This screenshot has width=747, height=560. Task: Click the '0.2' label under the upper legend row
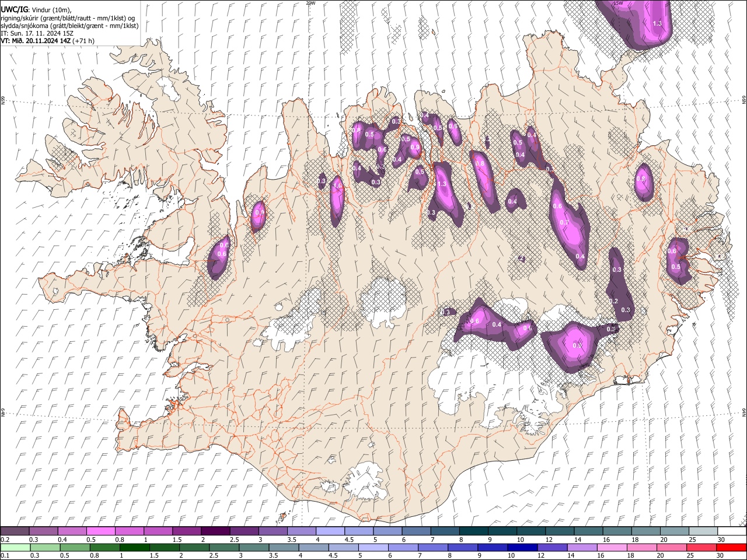[x=4, y=540]
